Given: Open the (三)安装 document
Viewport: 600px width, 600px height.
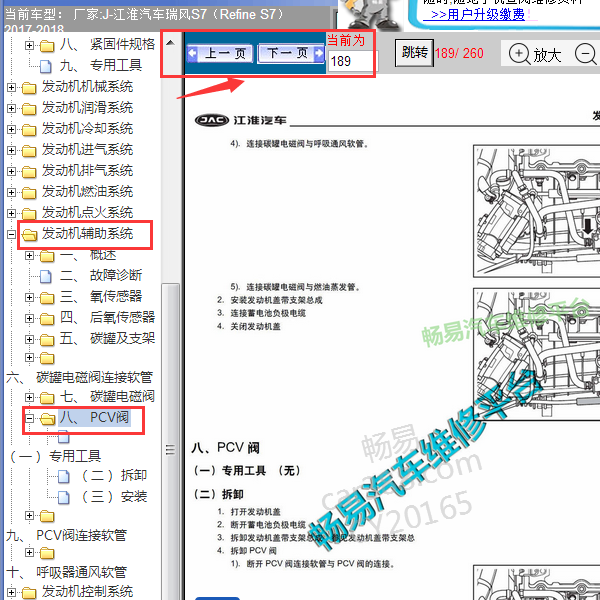Looking at the screenshot, I should [x=114, y=497].
